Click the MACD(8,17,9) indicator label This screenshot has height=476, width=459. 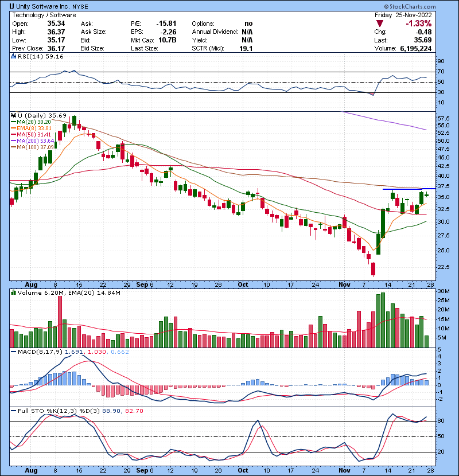[40, 352]
